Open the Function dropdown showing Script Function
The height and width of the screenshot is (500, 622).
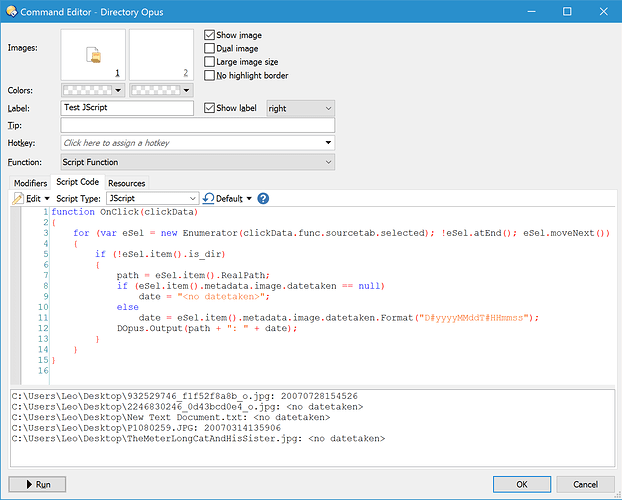tap(198, 162)
